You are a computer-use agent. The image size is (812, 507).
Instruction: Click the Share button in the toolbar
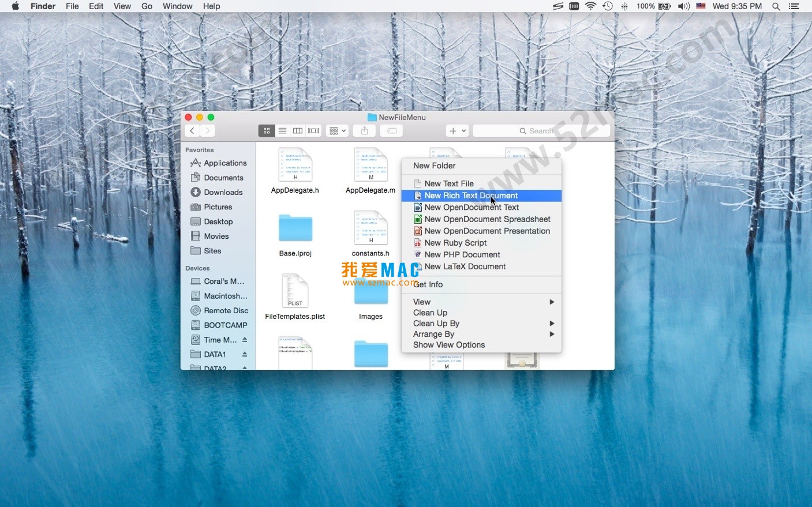(x=364, y=130)
